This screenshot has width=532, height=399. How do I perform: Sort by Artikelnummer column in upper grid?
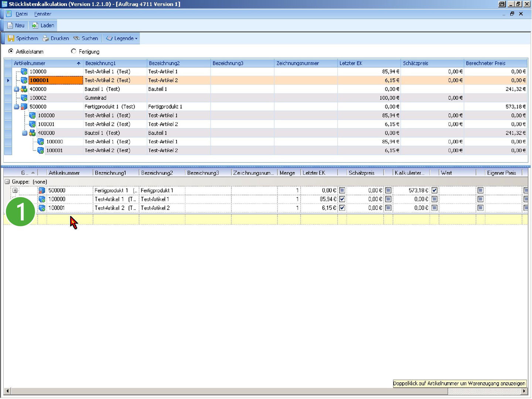[x=47, y=63]
